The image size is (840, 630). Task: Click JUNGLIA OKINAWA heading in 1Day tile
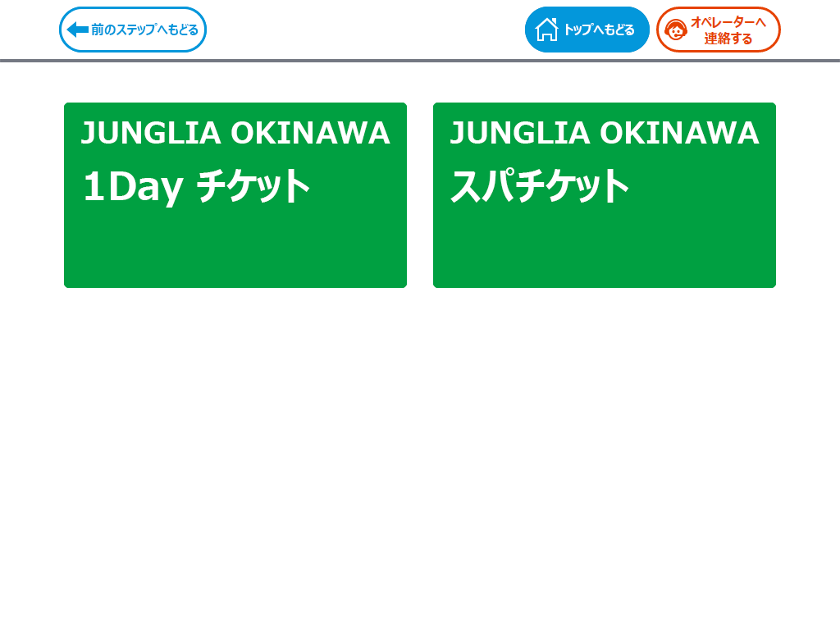235,133
